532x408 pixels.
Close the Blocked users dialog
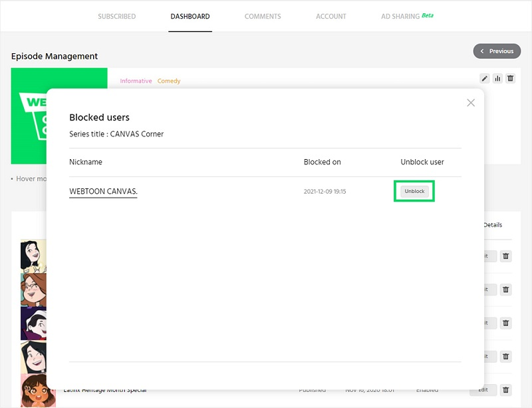pos(471,102)
